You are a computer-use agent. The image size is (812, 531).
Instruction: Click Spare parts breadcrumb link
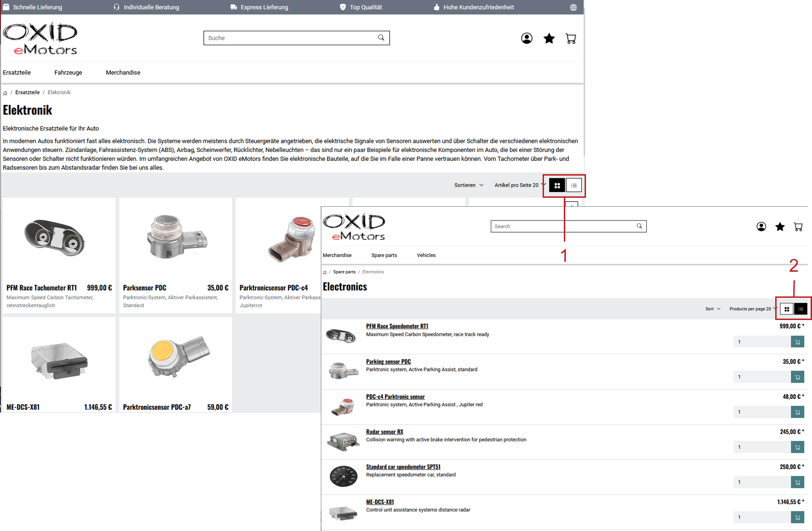pos(344,272)
